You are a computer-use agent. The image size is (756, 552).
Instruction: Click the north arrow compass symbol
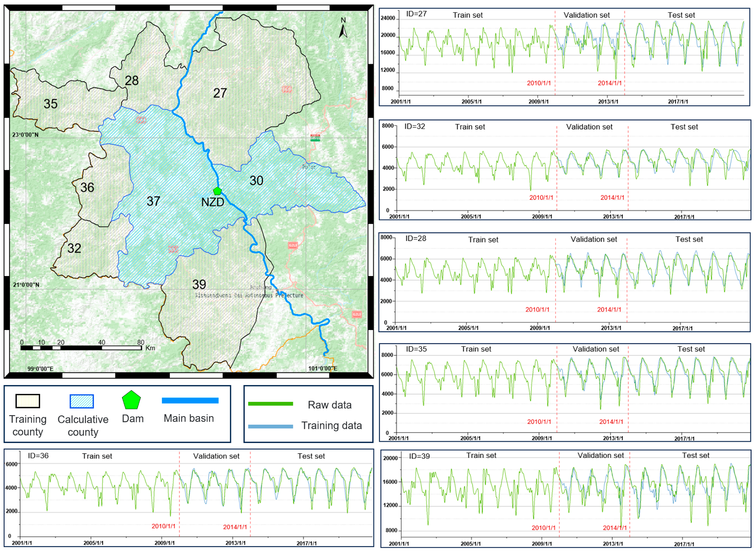(x=343, y=30)
